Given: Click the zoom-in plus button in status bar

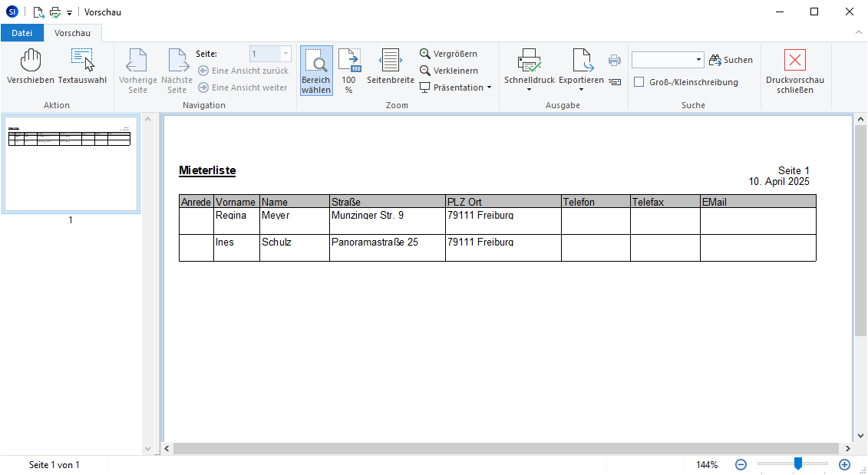Looking at the screenshot, I should click(844, 464).
